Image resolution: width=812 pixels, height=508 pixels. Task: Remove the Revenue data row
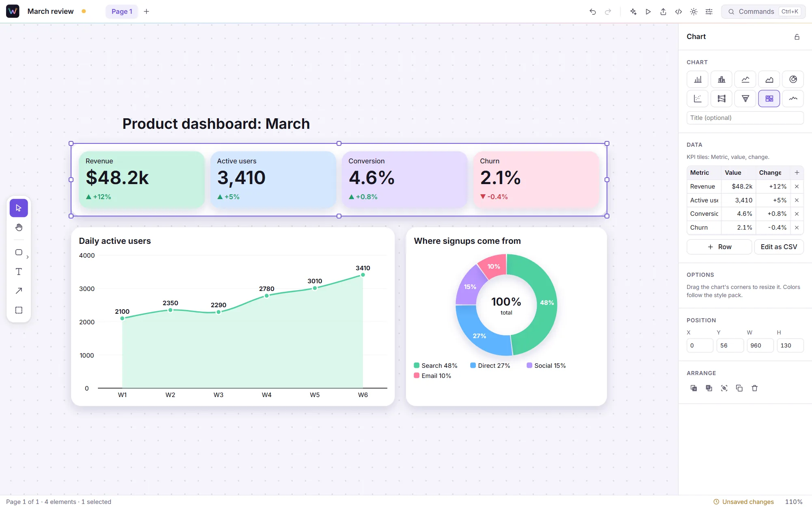[797, 187]
